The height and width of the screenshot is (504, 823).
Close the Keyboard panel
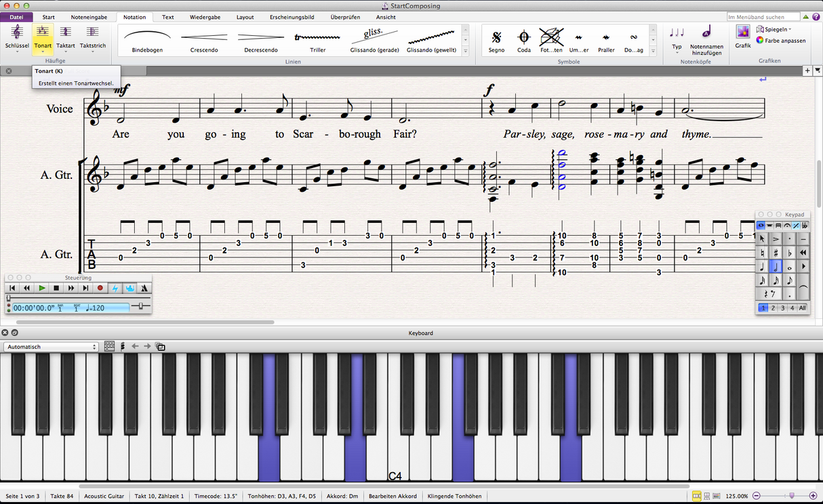[x=5, y=333]
